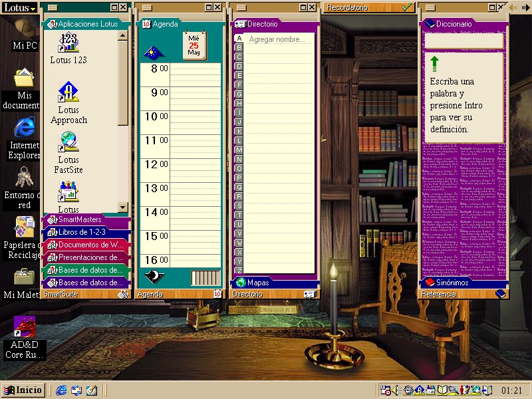
Task: Click the sun icon in Agenda
Action: [x=154, y=52]
